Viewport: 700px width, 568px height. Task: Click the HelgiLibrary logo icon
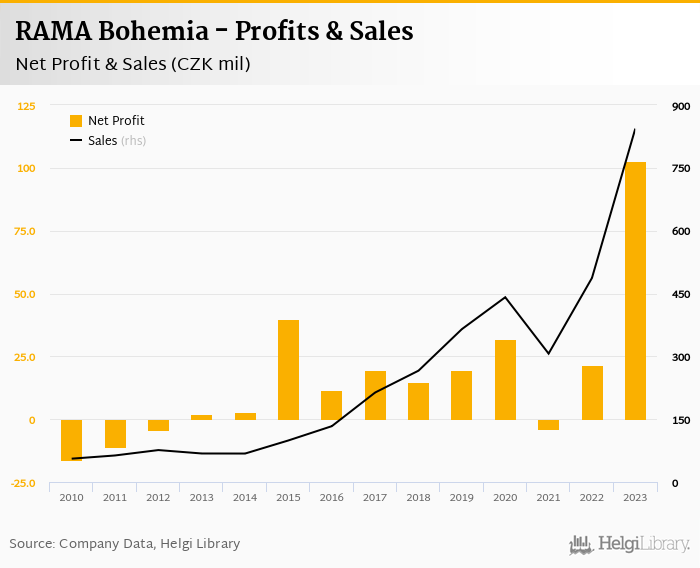point(581,545)
